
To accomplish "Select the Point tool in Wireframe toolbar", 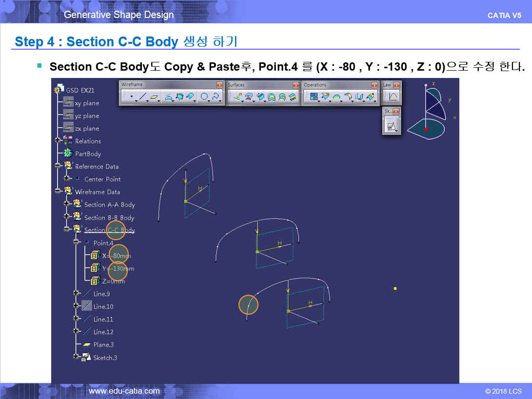I will coord(131,97).
